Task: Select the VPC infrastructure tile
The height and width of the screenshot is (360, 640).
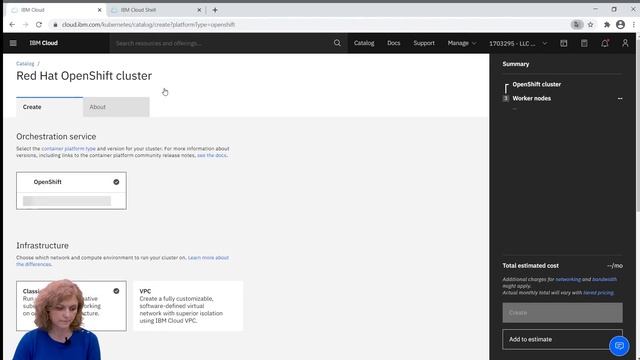Action: point(188,305)
